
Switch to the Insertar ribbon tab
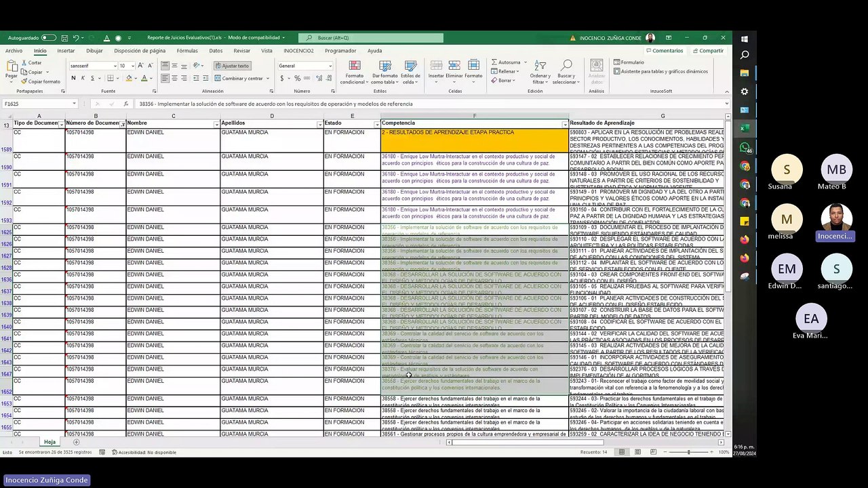point(66,51)
